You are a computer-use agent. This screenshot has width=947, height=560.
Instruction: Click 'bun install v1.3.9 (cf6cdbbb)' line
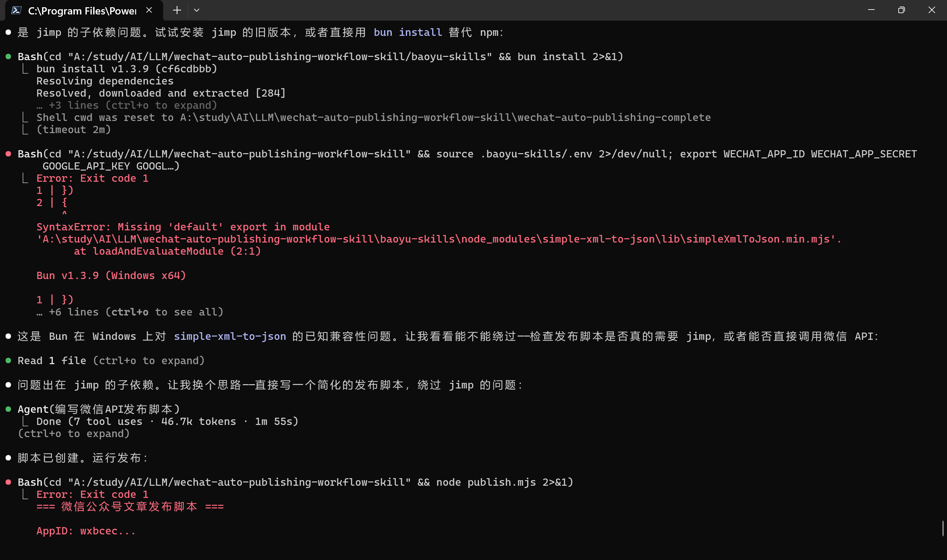point(127,69)
